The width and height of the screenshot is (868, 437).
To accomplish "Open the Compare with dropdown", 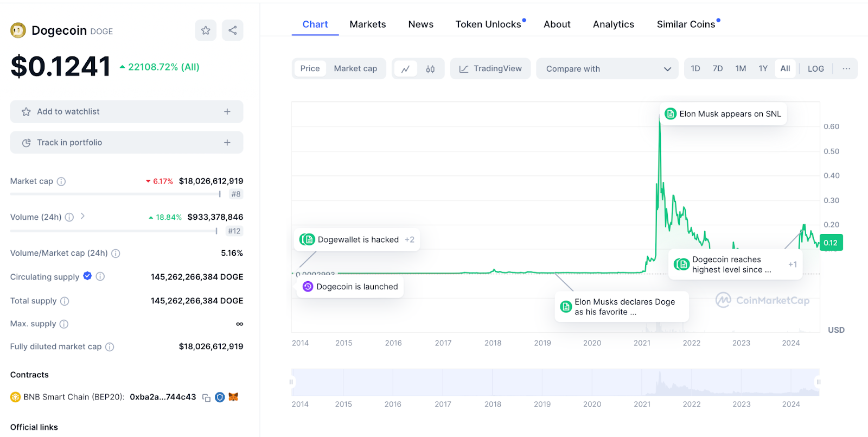I will pos(607,69).
